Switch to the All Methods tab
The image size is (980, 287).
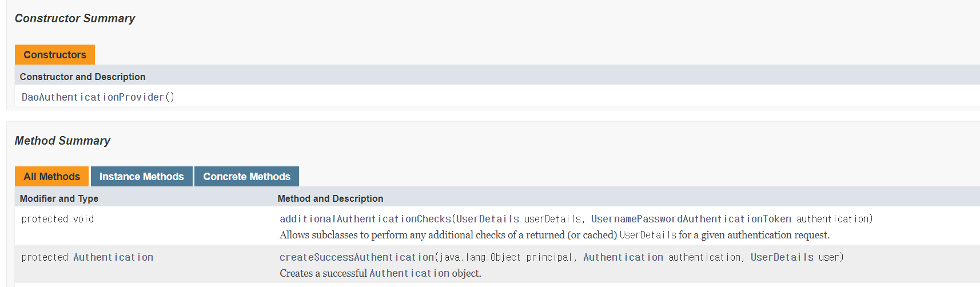click(x=51, y=177)
